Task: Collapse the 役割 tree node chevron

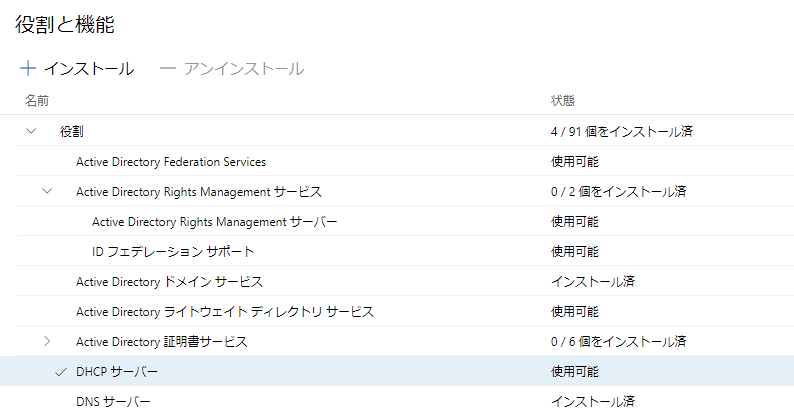Action: tap(31, 131)
